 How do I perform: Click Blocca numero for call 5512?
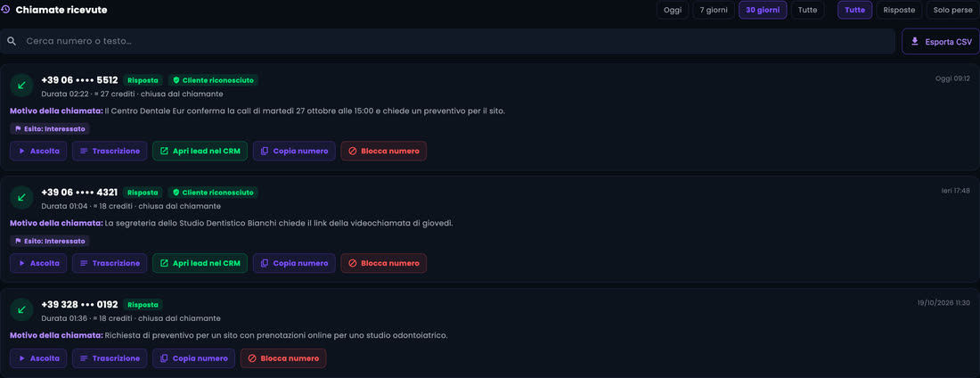pyautogui.click(x=384, y=151)
